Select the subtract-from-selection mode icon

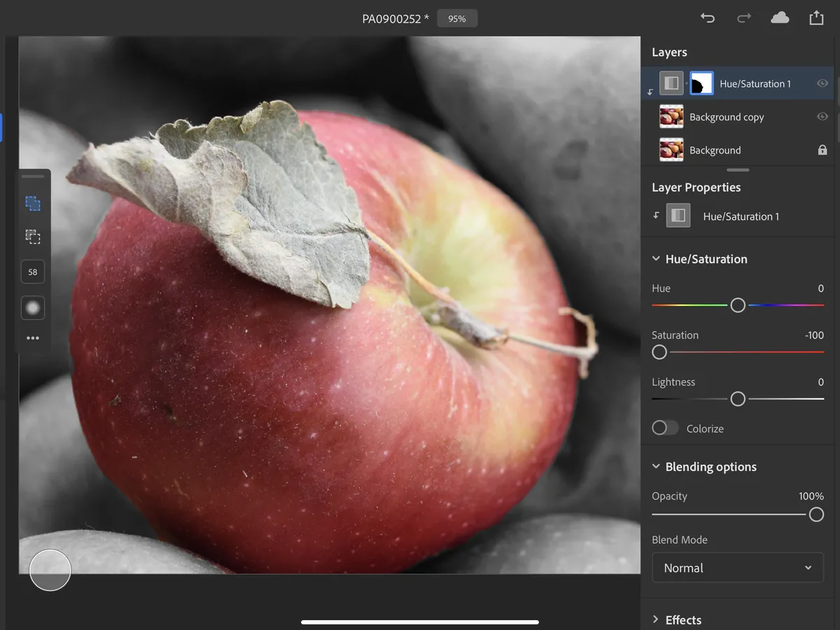pos(33,237)
